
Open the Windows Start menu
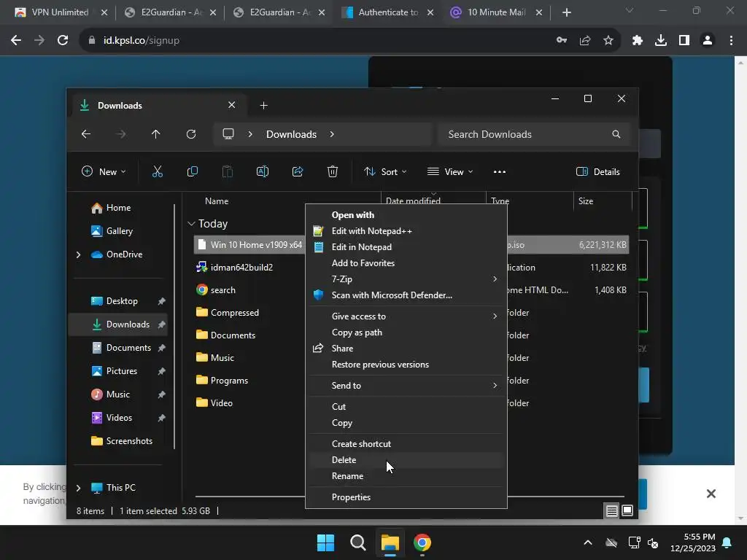(x=326, y=542)
